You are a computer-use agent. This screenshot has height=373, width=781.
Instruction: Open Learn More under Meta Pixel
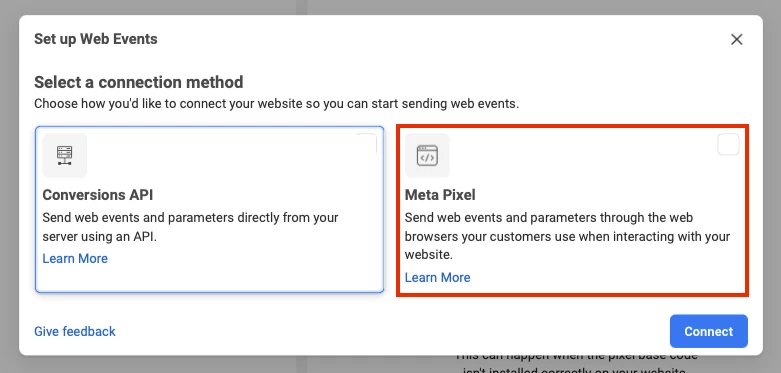437,277
